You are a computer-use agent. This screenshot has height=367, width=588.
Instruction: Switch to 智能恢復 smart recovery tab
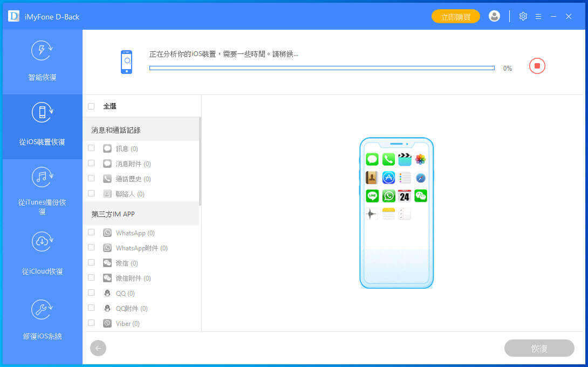(43, 62)
